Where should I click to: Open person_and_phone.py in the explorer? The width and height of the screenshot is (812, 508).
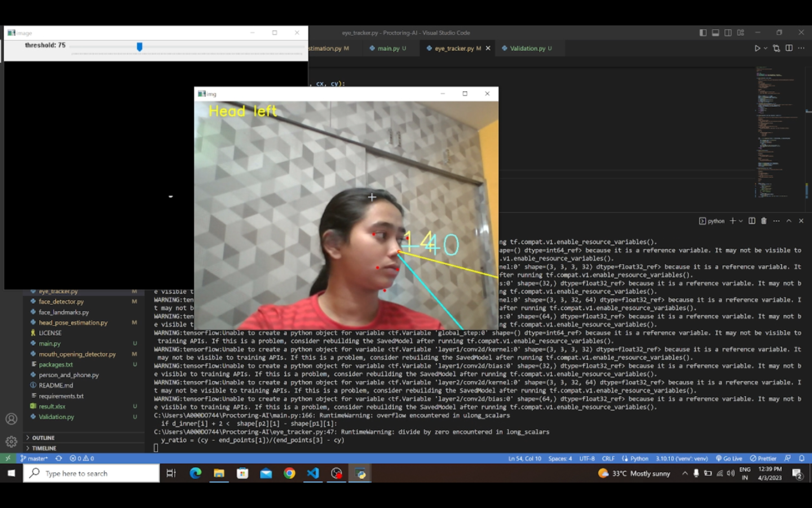click(84, 375)
